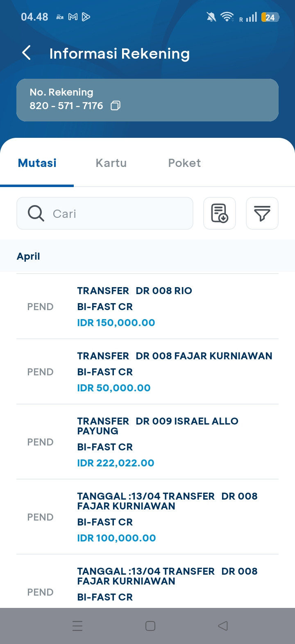The image size is (295, 644).
Task: Tap the muted notification bell icon
Action: point(211,17)
